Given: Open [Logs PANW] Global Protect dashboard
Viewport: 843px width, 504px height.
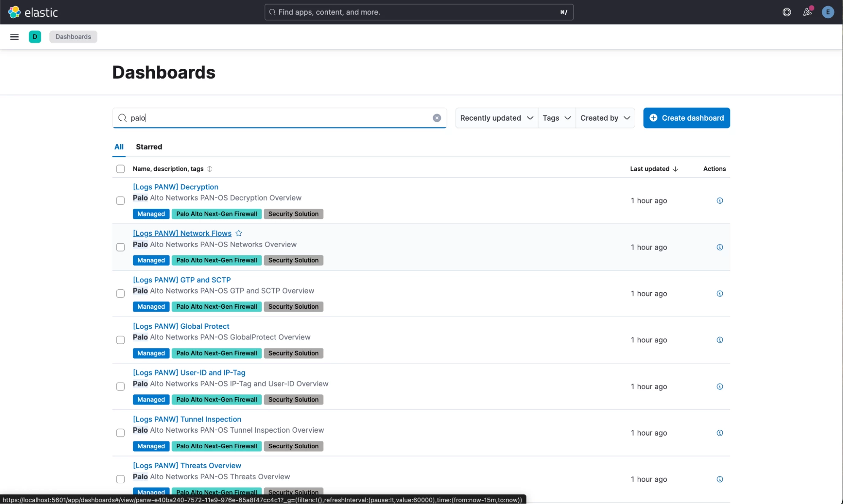Looking at the screenshot, I should click(x=181, y=326).
